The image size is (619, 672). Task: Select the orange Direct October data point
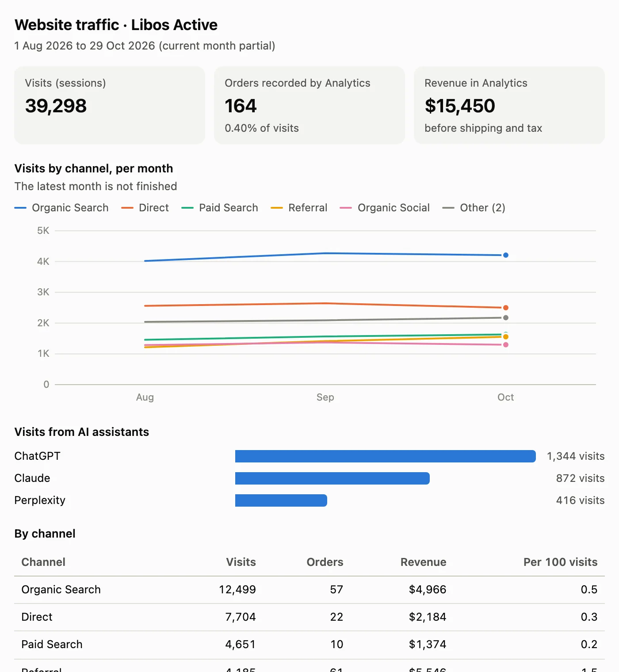[x=506, y=308]
